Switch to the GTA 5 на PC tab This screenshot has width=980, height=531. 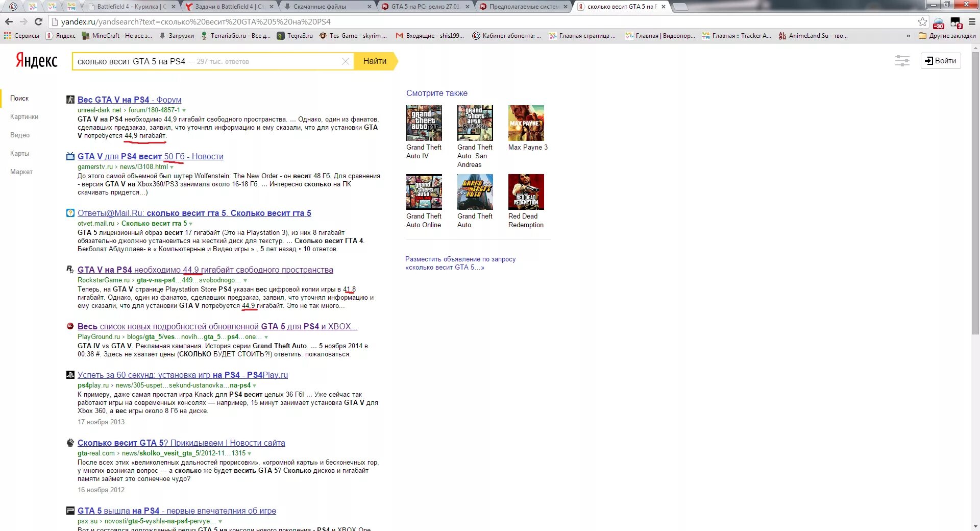tap(425, 7)
